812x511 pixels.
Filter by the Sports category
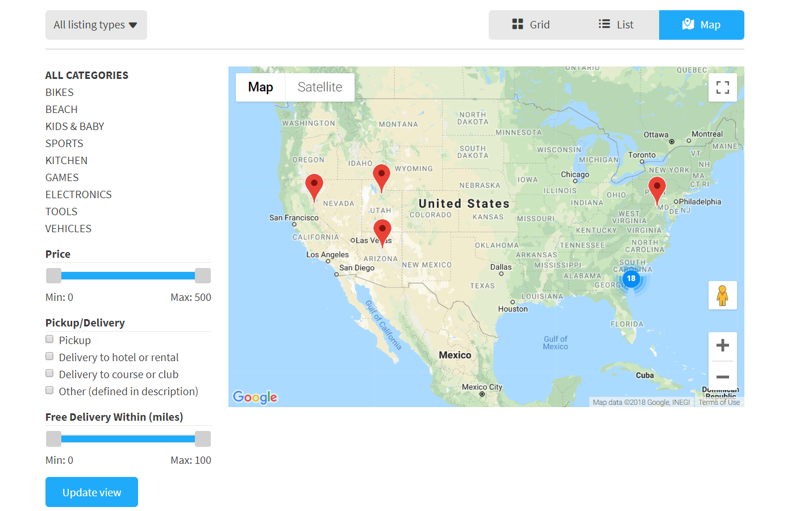pos(64,144)
